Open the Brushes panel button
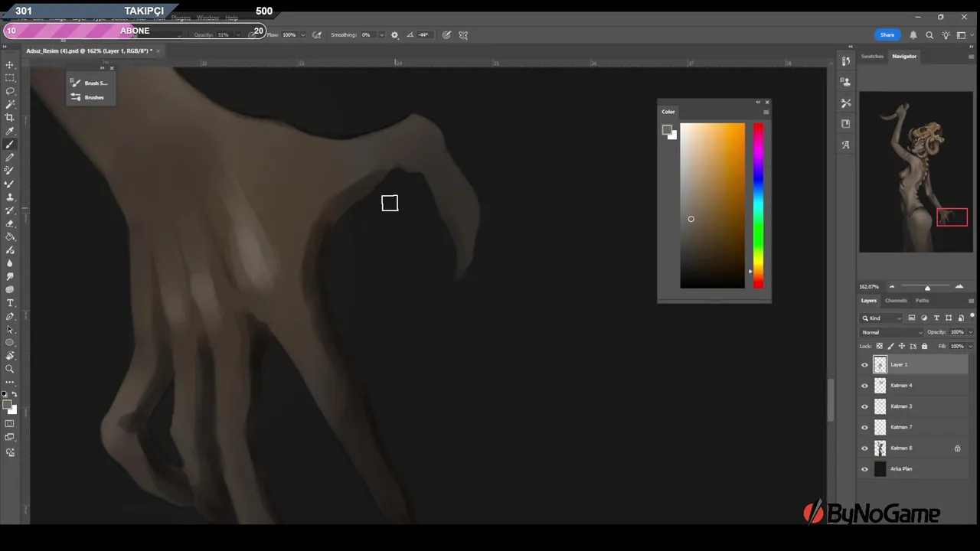 click(88, 97)
